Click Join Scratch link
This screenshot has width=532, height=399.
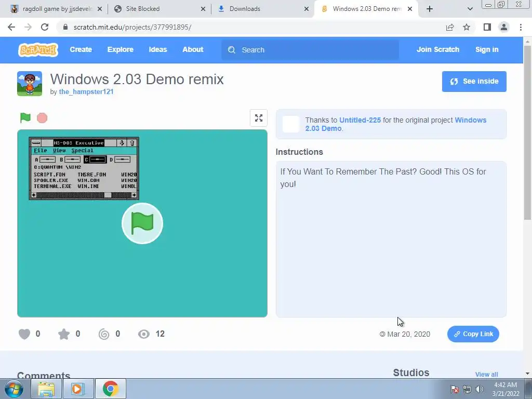coord(437,49)
